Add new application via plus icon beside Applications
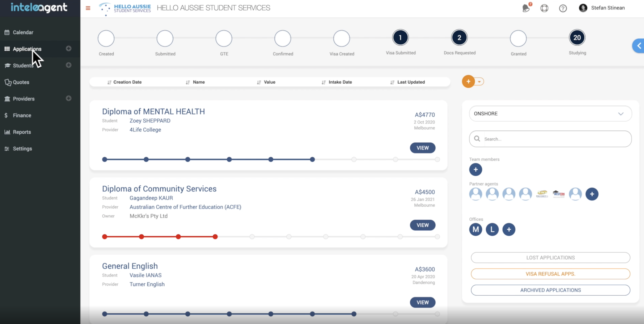Screen dimensions: 644x324 tap(69, 49)
